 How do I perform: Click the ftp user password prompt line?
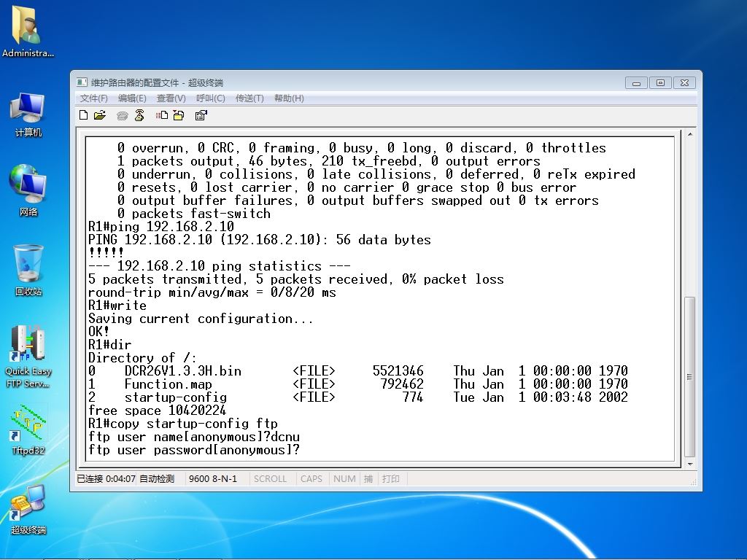pos(194,450)
